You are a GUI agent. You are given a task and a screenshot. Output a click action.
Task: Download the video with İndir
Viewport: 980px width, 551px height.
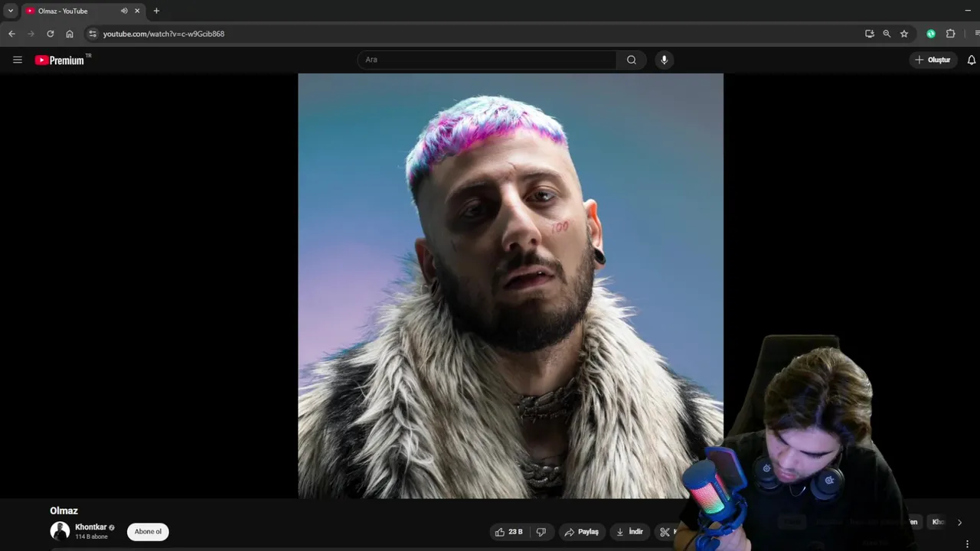pos(629,532)
